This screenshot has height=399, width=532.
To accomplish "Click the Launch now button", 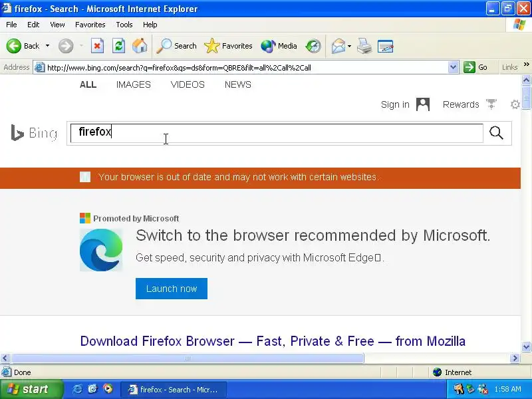I will (x=172, y=289).
